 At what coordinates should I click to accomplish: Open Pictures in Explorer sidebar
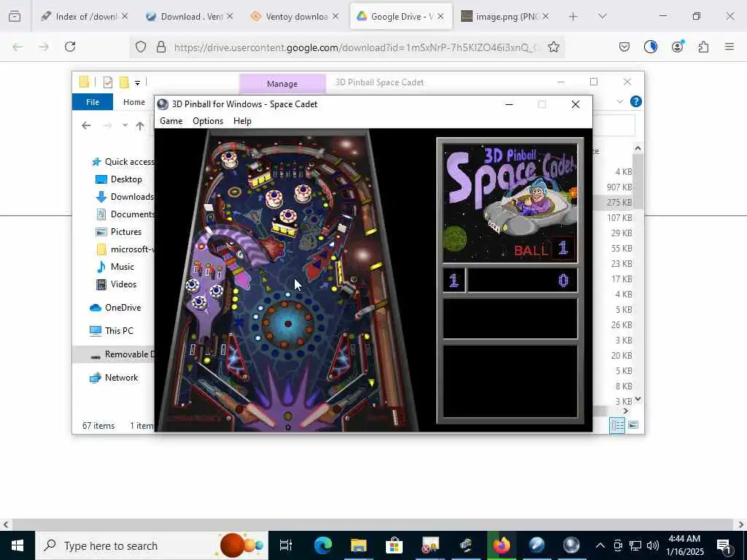[119, 232]
